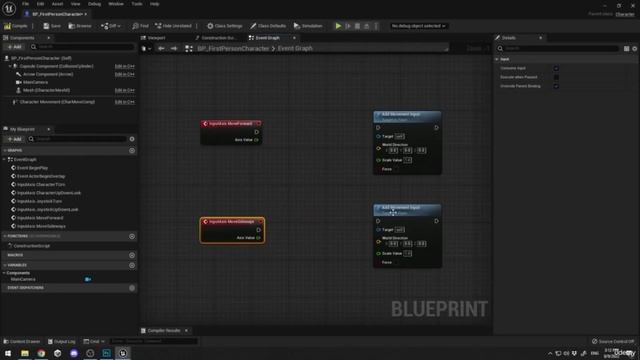Open Details panel settings gear
Screen dimensions: 640x360
point(635,49)
